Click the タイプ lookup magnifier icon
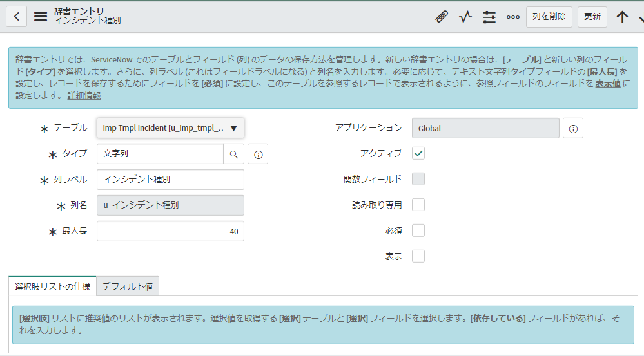This screenshot has width=644, height=356. point(234,155)
